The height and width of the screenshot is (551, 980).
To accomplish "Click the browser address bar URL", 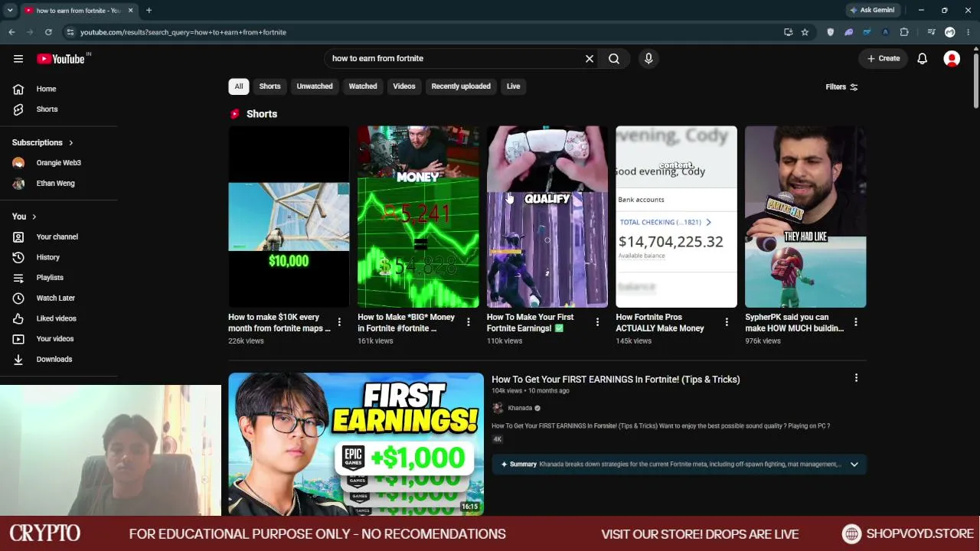I will tap(183, 32).
